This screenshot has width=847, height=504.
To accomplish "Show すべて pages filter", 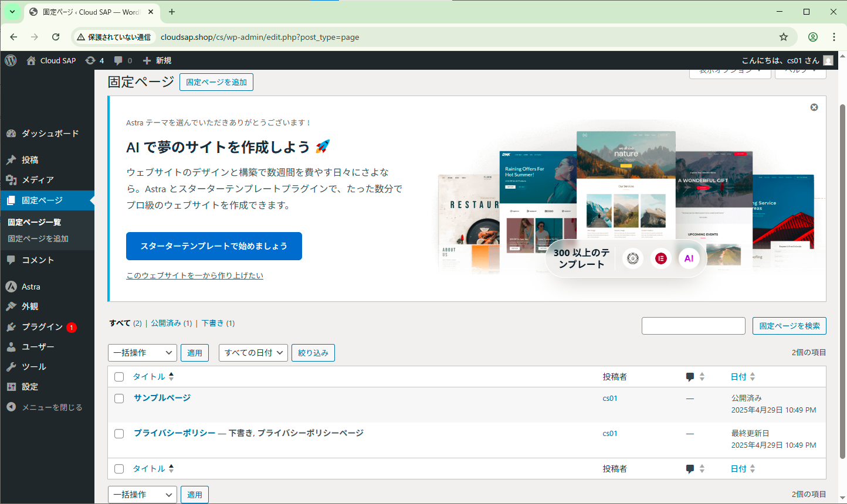I will (120, 323).
